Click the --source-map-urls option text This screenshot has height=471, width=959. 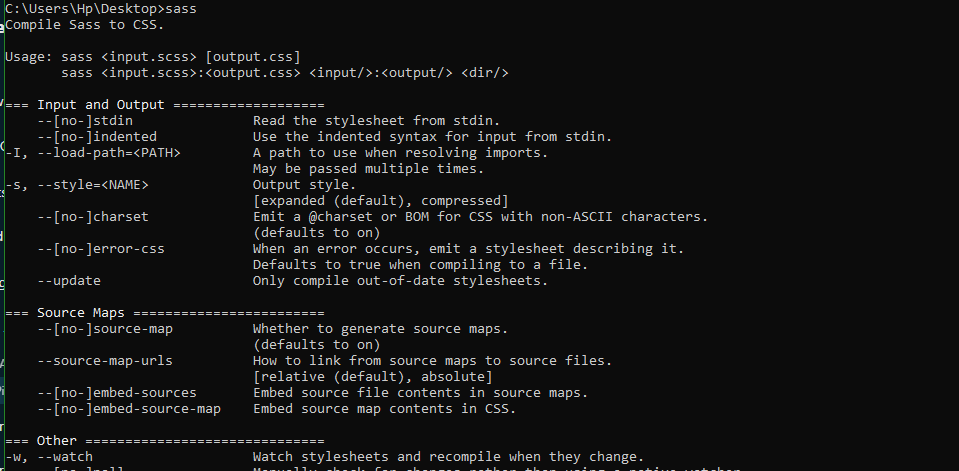pos(104,361)
